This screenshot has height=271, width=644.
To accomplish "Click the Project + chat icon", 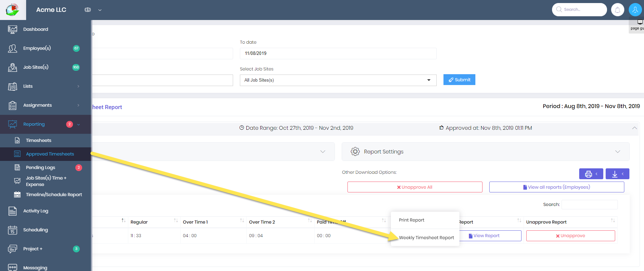I will [13, 249].
